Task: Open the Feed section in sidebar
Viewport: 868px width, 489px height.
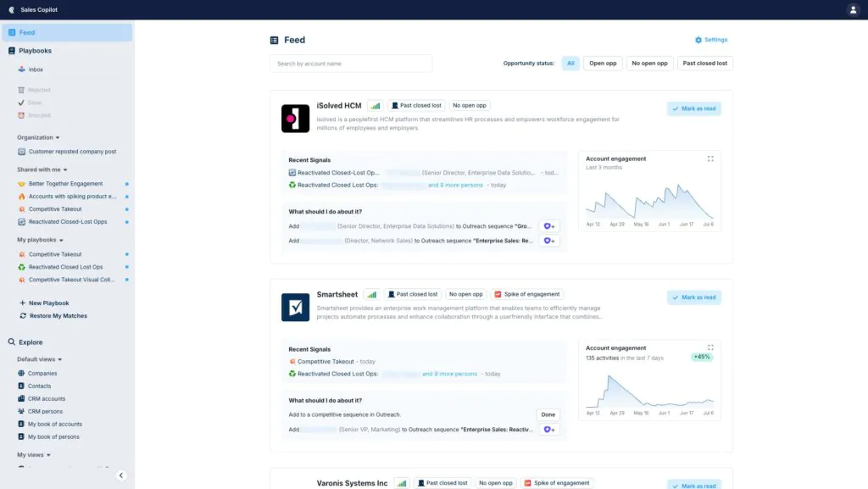Action: click(67, 33)
